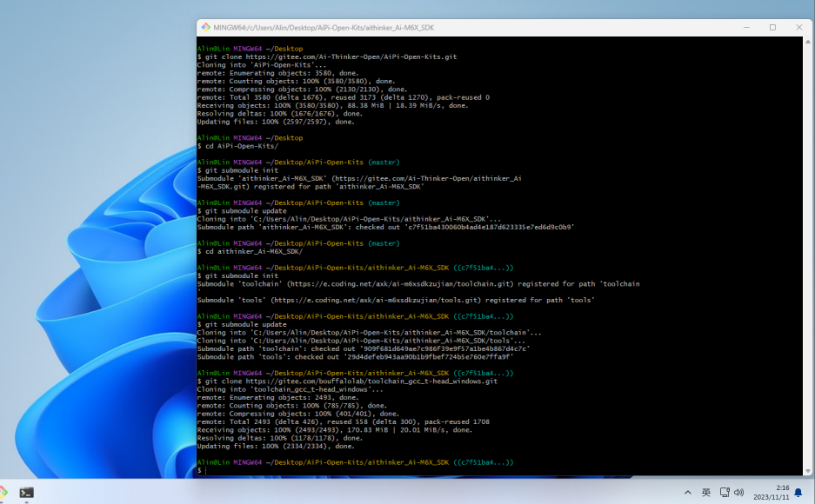Click "Compressing objects: 100% (401/401)" line
This screenshot has width=815, height=504.
tap(298, 414)
